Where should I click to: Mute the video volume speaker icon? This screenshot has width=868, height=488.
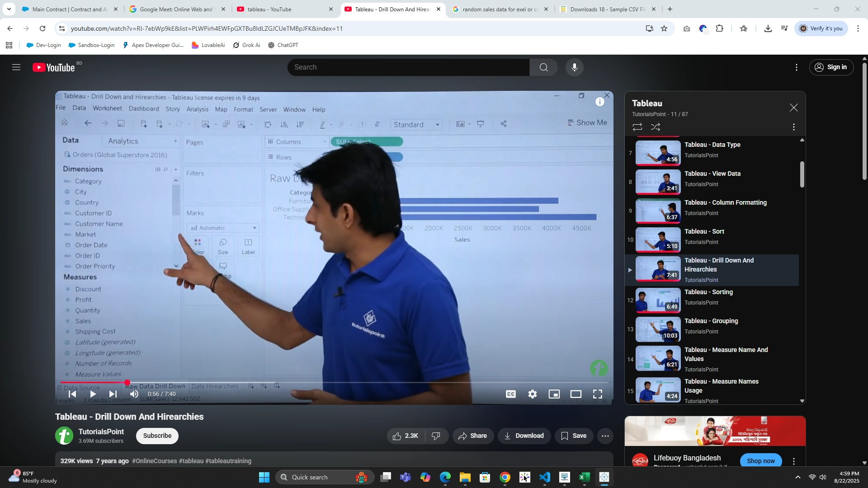coord(134,394)
